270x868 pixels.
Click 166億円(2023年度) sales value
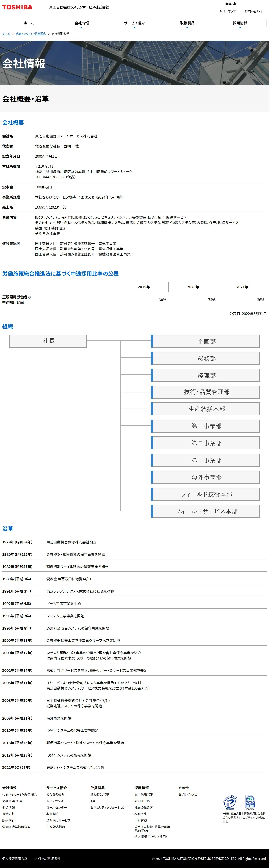tap(51, 207)
